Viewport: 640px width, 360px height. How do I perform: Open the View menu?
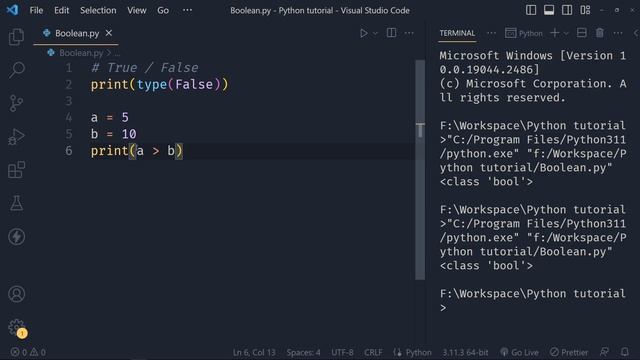(137, 10)
